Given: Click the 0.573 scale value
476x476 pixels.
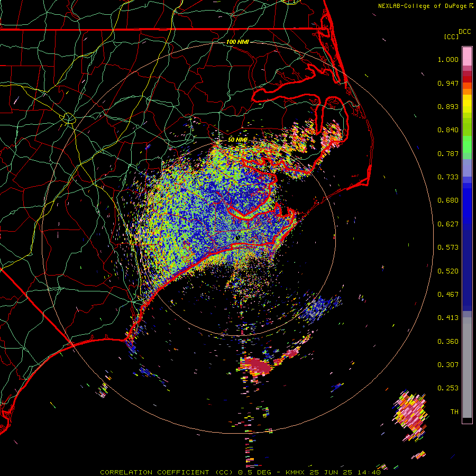Looking at the screenshot, I should click(448, 248).
